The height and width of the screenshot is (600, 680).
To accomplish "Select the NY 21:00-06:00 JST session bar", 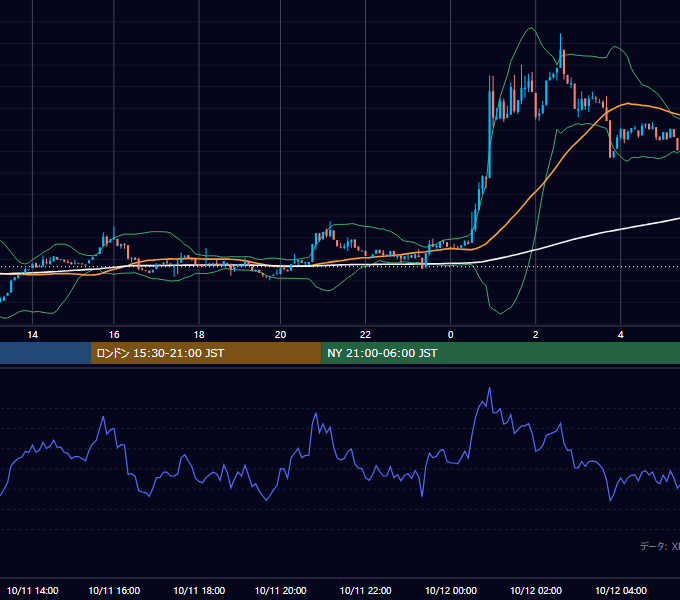I will pos(500,353).
